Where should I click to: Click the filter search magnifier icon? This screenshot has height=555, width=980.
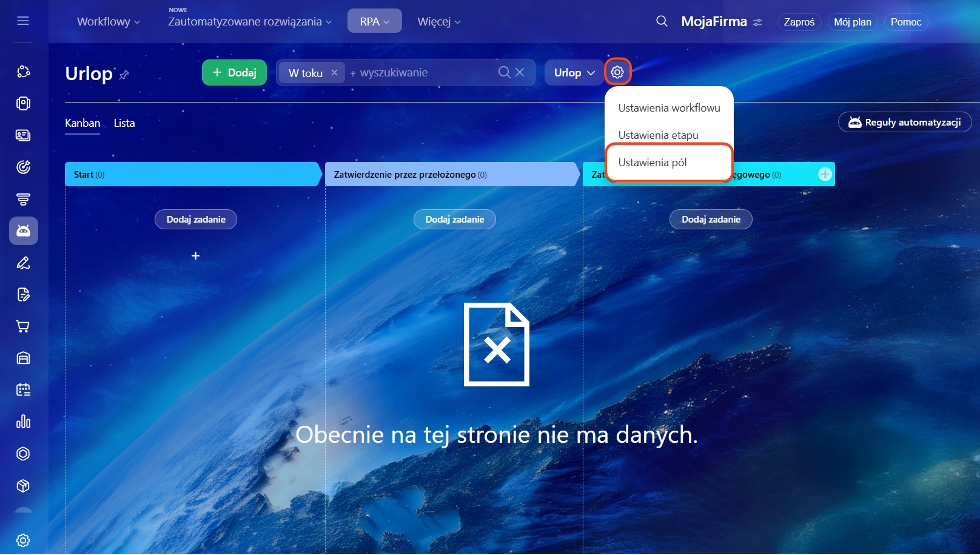point(504,72)
